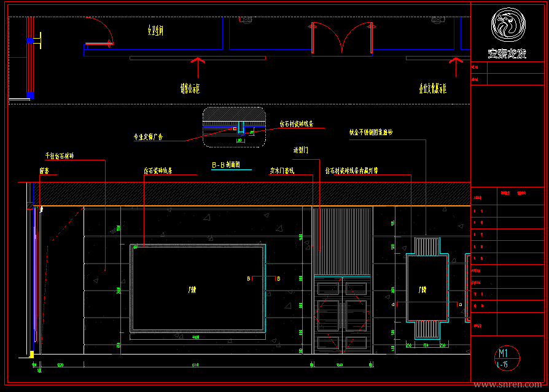Click the red door handles on the elevation door
The width and height of the screenshot is (549, 392).
pos(342,315)
